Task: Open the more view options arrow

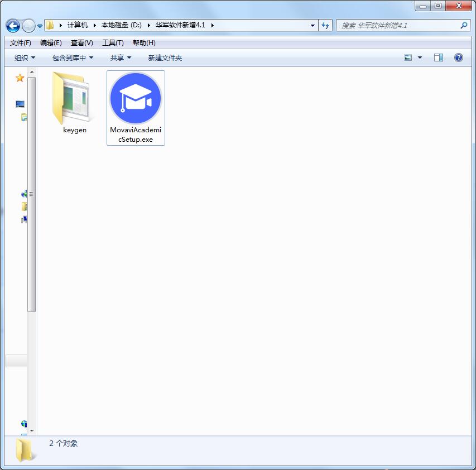Action: [x=420, y=57]
